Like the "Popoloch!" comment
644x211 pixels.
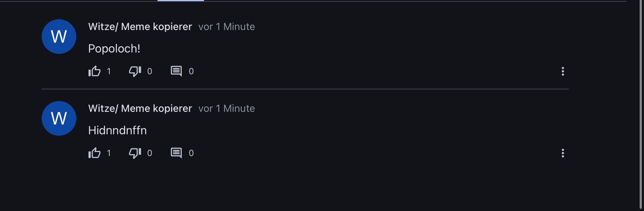[x=94, y=71]
